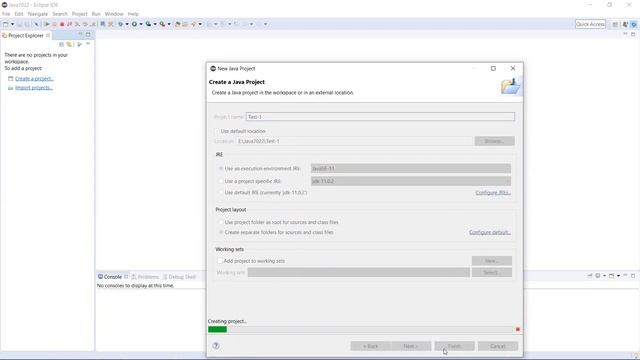This screenshot has height=360, width=640.
Task: Expand the External Tools dropdown arrow
Action: (x=169, y=24)
